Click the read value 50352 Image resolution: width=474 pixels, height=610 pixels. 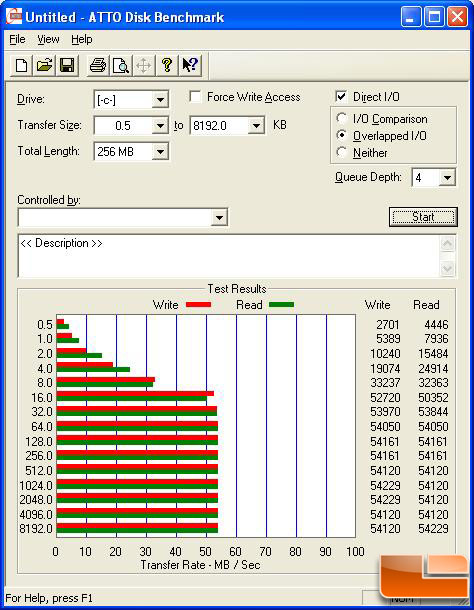[x=433, y=398]
